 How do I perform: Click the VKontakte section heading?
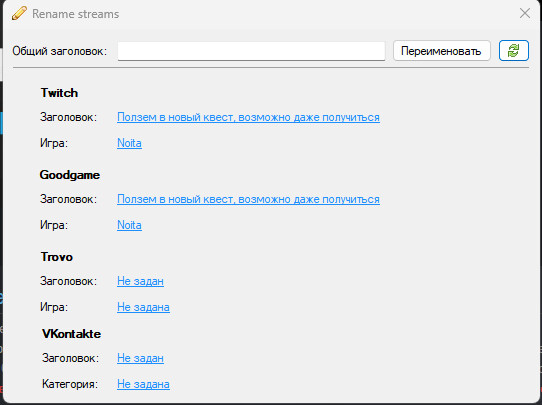pyautogui.click(x=71, y=334)
